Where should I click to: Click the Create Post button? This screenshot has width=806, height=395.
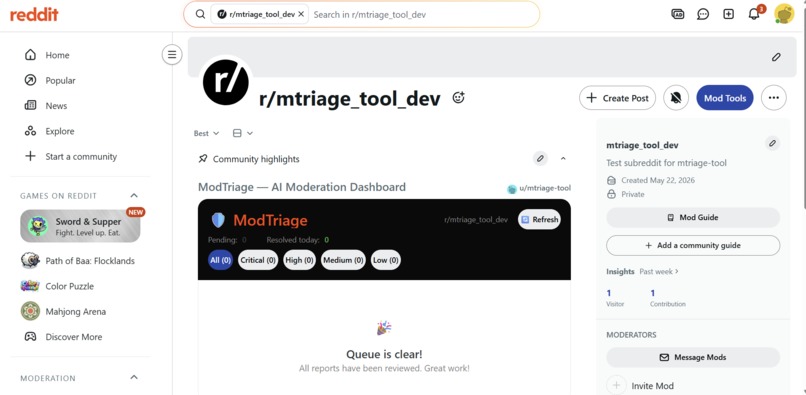(x=617, y=98)
